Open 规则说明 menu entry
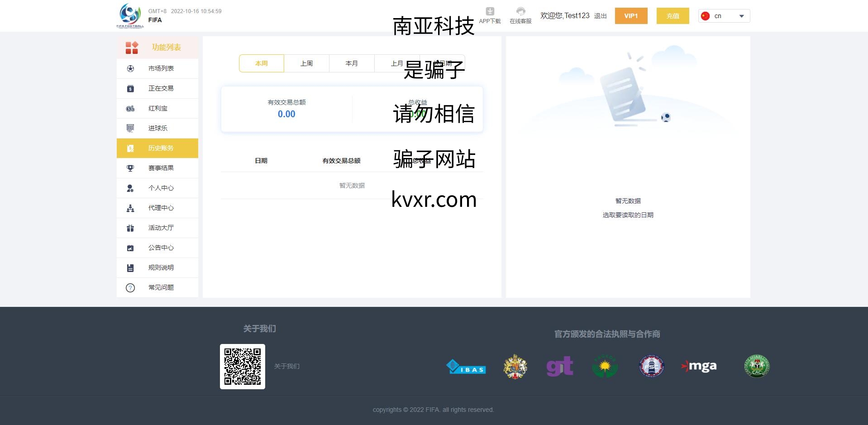This screenshot has height=425, width=868. tap(157, 267)
